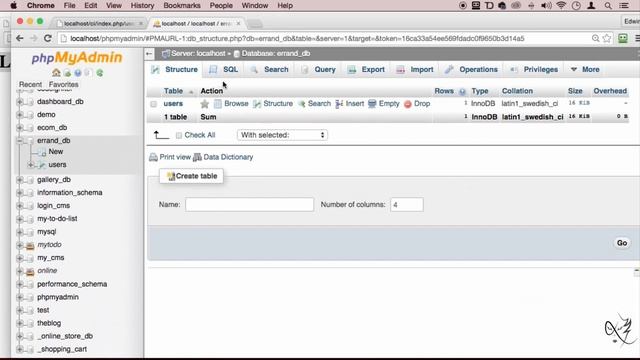This screenshot has width=640, height=360.
Task: Click the phpMyAdmin logo
Action: pos(77,58)
